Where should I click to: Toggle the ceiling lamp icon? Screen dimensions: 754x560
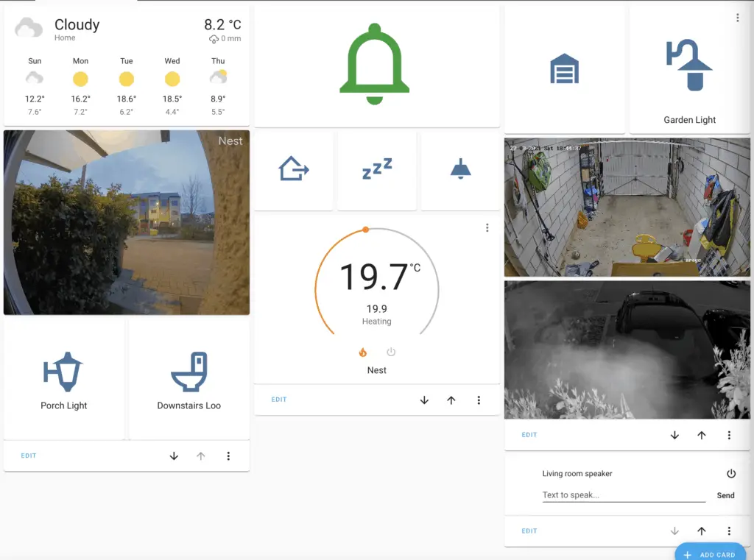click(461, 169)
